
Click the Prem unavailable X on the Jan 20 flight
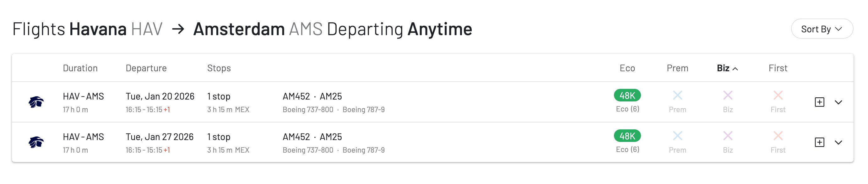(678, 96)
